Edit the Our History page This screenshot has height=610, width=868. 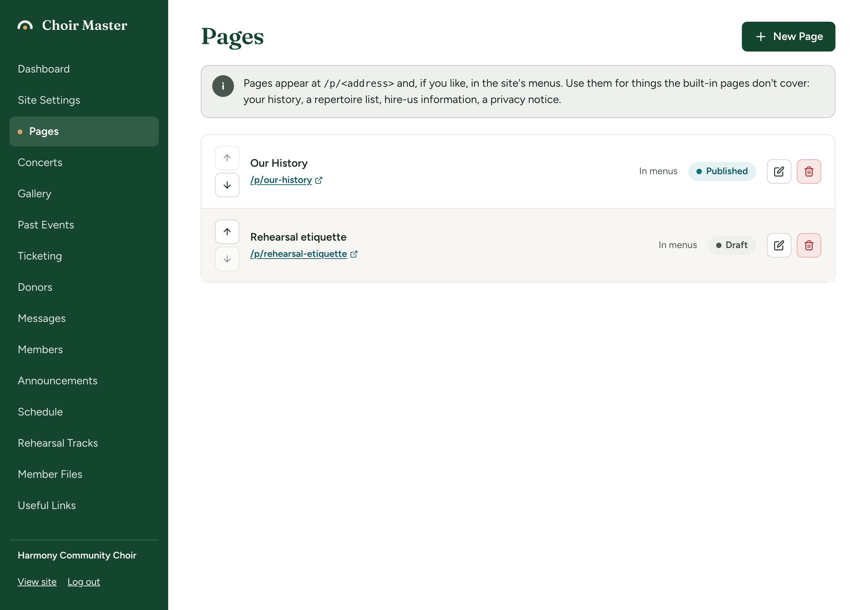[x=779, y=171]
